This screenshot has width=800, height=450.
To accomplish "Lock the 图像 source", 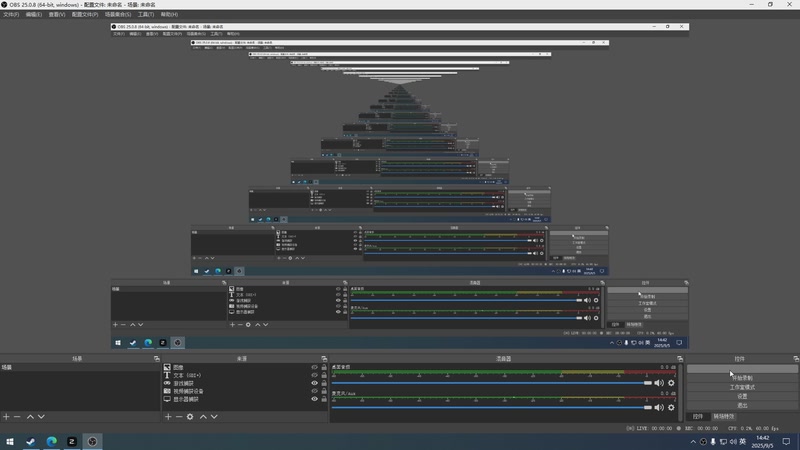I will point(323,367).
